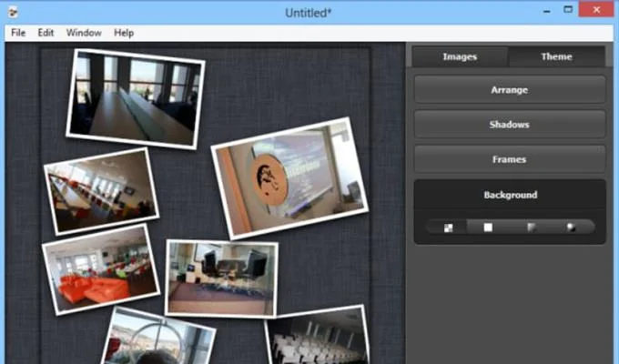
Task: Open the Window menu
Action: point(84,33)
